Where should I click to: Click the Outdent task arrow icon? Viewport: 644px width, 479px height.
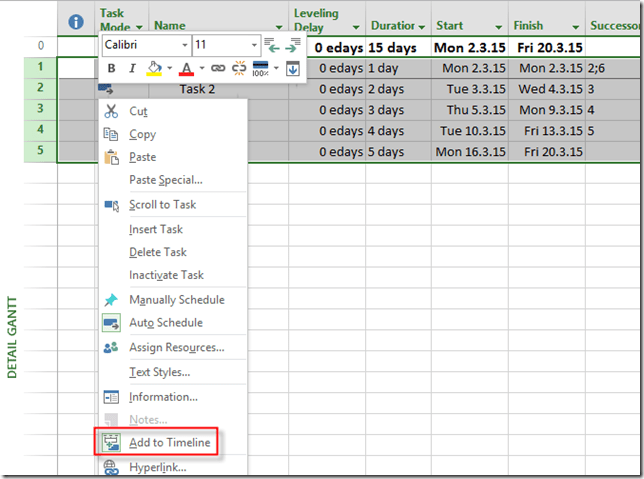pyautogui.click(x=274, y=46)
